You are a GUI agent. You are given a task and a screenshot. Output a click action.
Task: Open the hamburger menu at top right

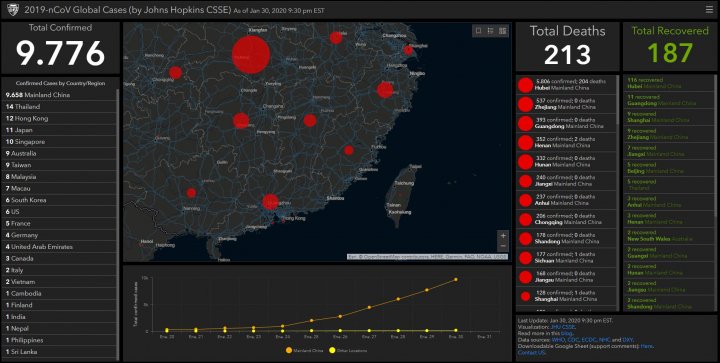click(709, 10)
